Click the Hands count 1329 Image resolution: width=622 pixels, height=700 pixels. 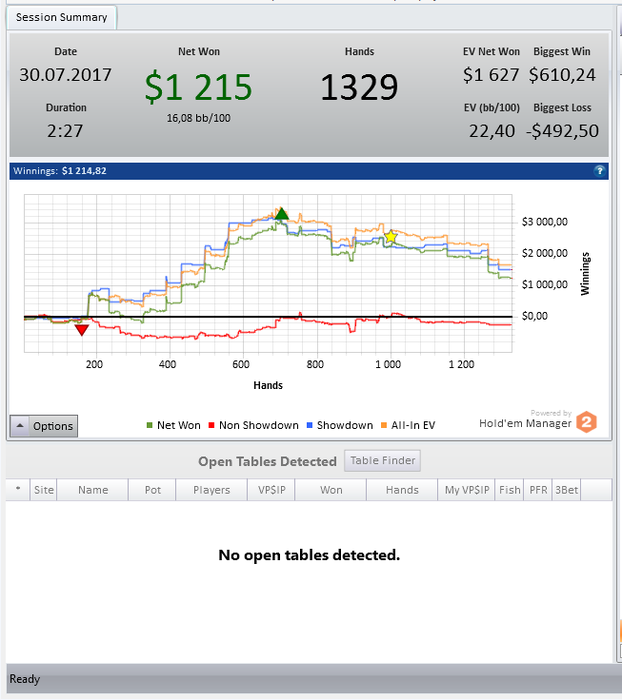point(359,87)
